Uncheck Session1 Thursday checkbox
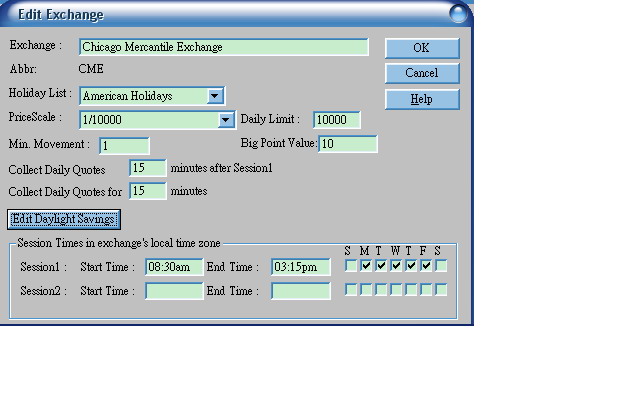This screenshot has width=640, height=400. coord(411,266)
